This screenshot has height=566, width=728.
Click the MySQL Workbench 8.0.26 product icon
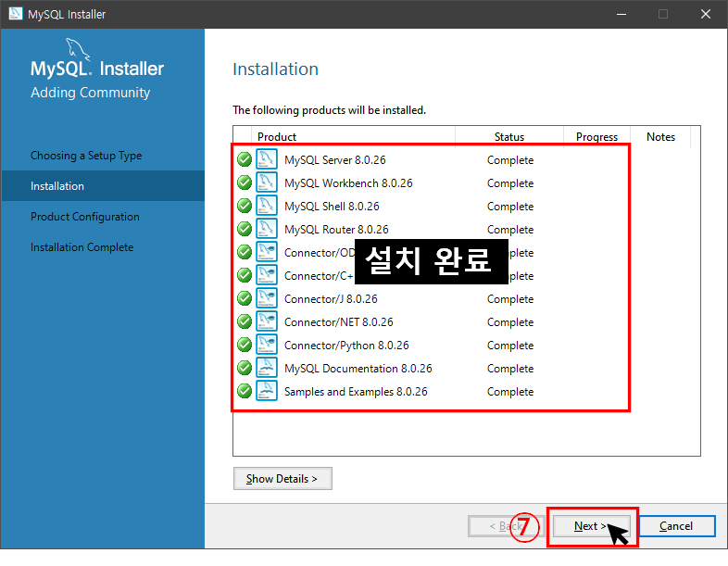click(x=267, y=182)
